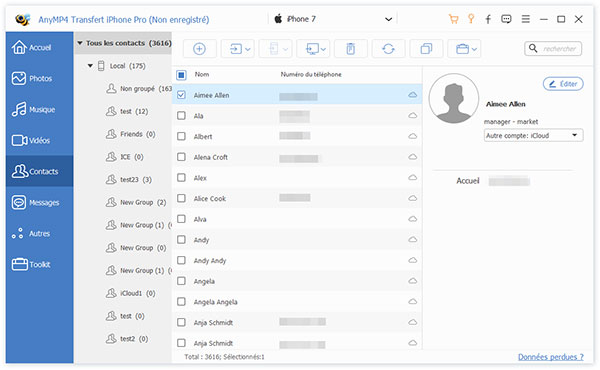The height and width of the screenshot is (370, 600).
Task: Select the Friends (0) group
Action: (130, 134)
